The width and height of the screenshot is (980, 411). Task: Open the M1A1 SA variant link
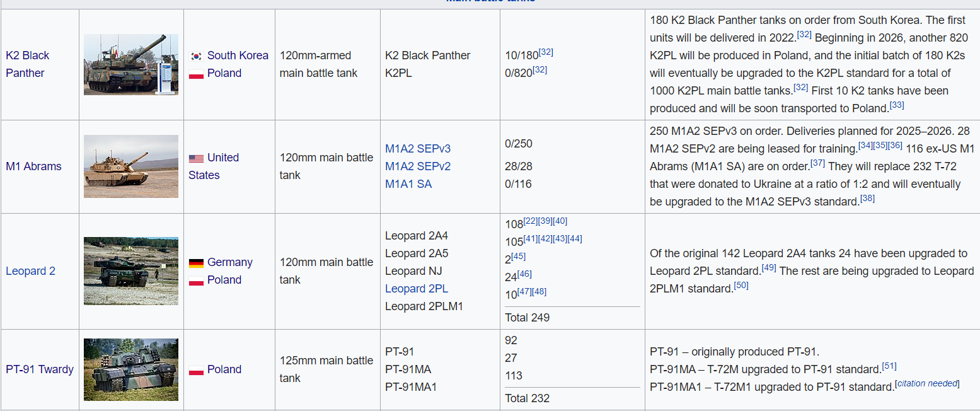(x=408, y=184)
